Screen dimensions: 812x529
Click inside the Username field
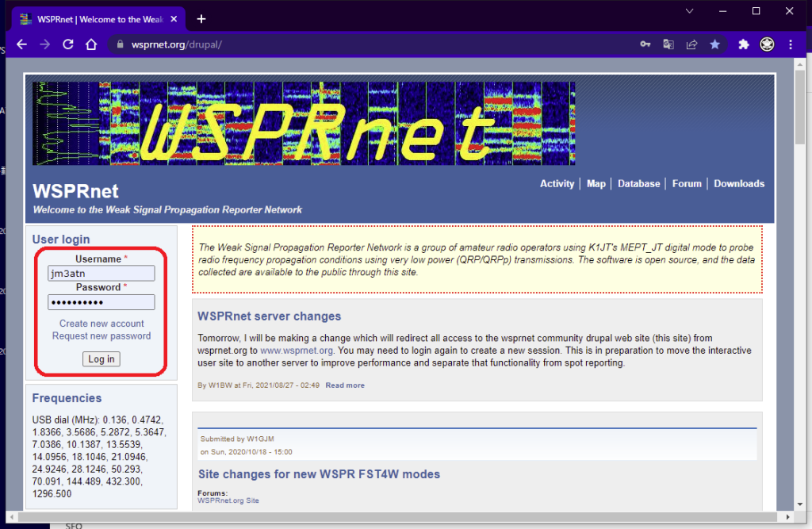(101, 273)
